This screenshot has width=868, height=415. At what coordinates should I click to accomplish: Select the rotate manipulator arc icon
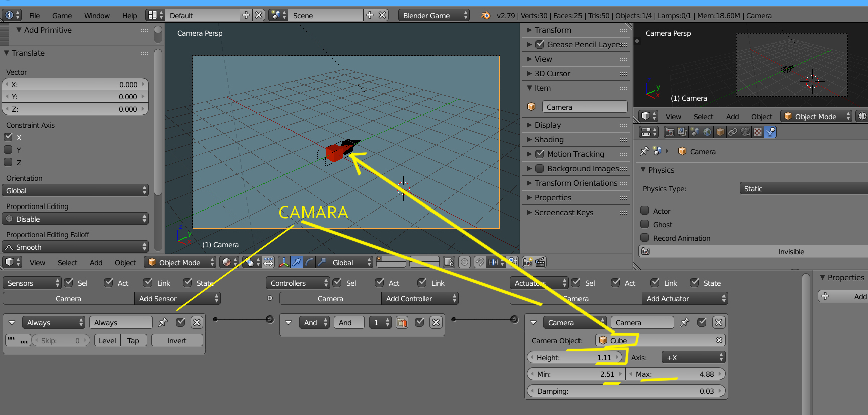tap(310, 262)
